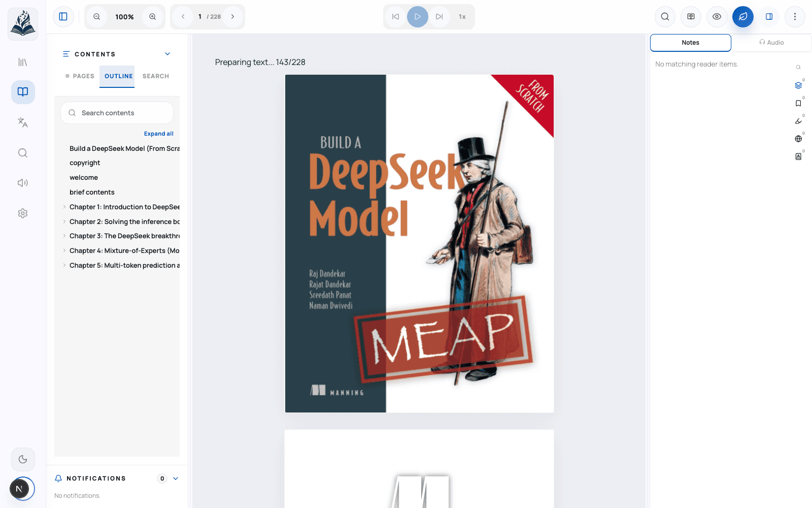
Task: Switch to the Audio tab
Action: (771, 43)
